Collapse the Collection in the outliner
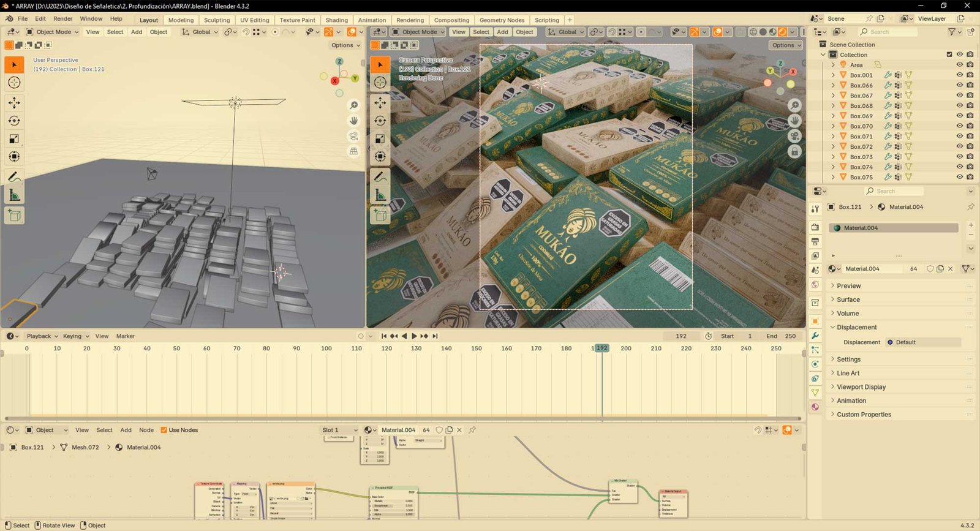The image size is (980, 531). (823, 55)
